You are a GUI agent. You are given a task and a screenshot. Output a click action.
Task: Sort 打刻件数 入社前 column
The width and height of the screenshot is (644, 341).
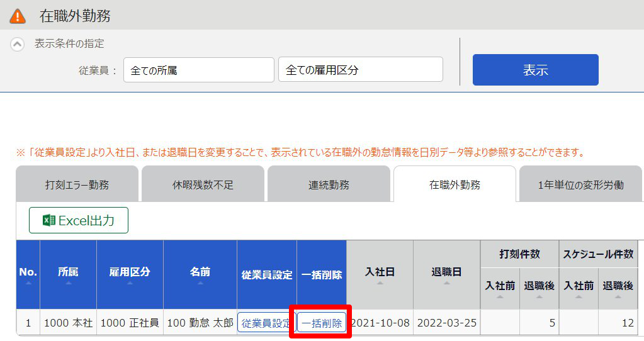tap(500, 289)
